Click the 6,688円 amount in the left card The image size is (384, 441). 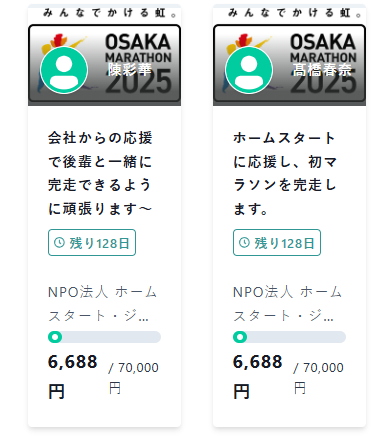click(73, 377)
